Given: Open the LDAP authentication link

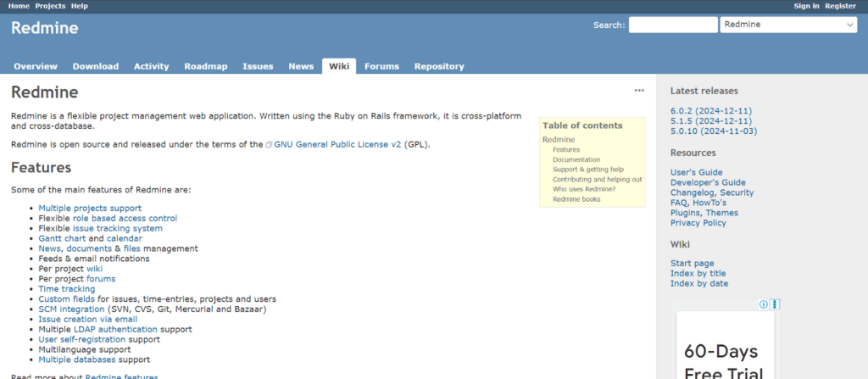Looking at the screenshot, I should point(115,329).
